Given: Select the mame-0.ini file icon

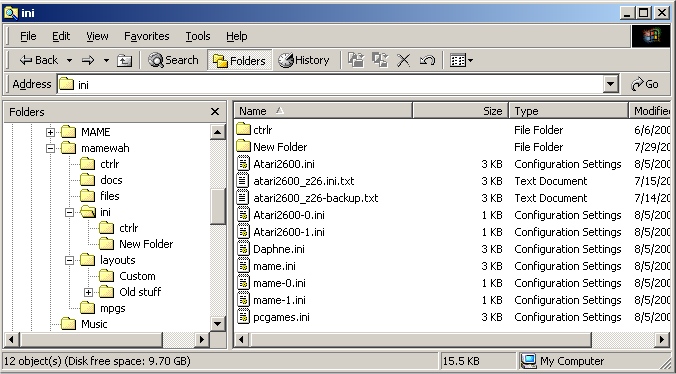Looking at the screenshot, I should [244, 283].
